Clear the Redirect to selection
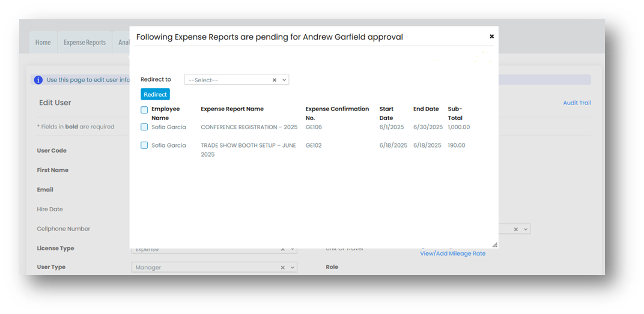 coord(275,80)
